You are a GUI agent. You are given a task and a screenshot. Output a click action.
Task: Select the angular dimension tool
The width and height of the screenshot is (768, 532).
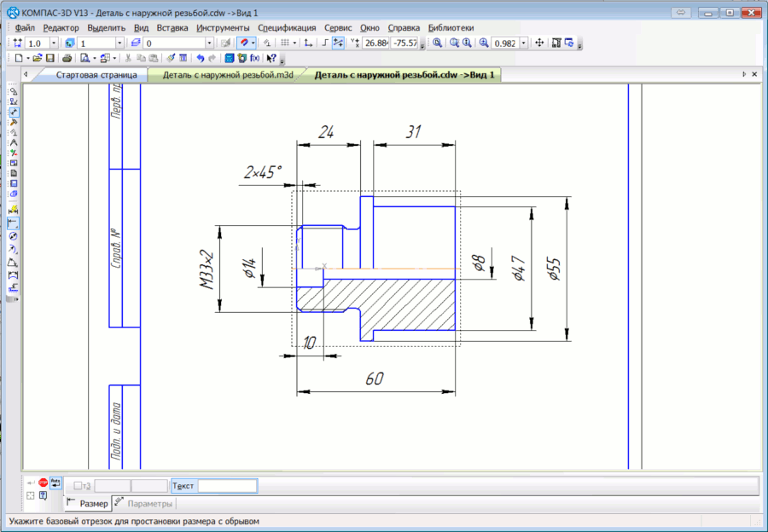point(13,263)
